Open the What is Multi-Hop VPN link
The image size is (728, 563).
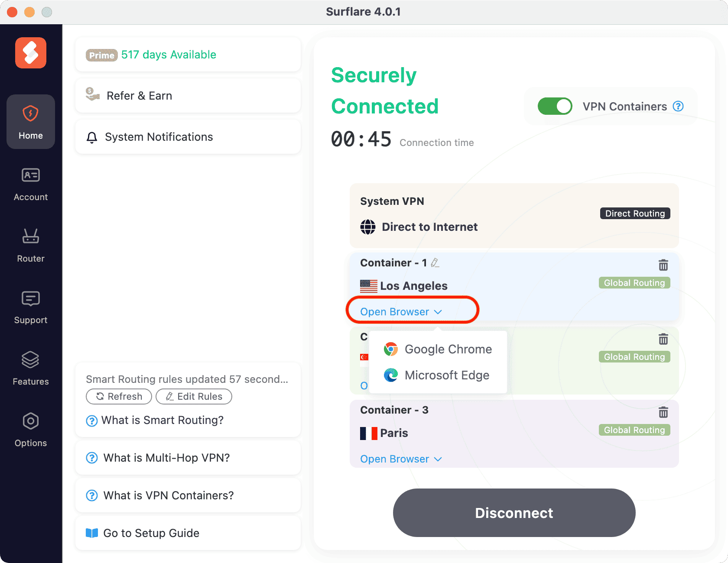[166, 458]
